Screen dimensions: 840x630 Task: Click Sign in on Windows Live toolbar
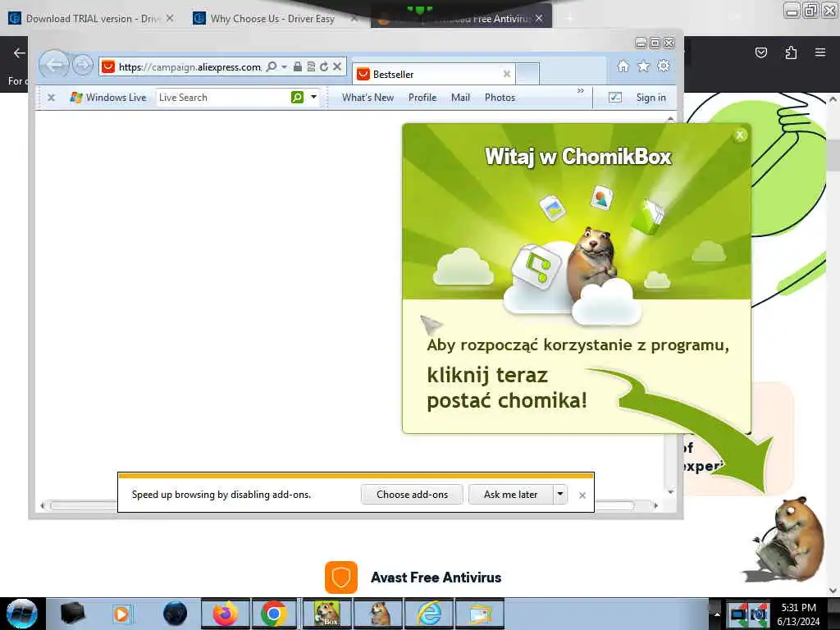click(x=651, y=98)
